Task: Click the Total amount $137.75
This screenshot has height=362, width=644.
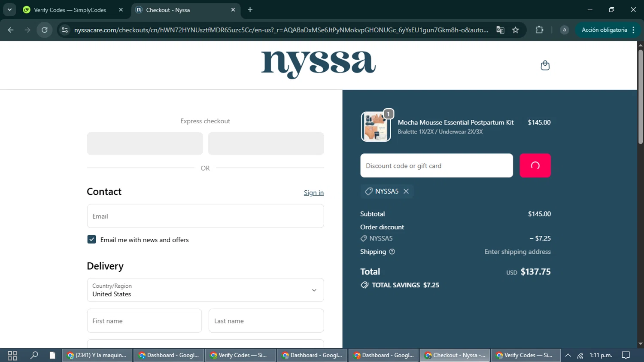Action: (535, 272)
